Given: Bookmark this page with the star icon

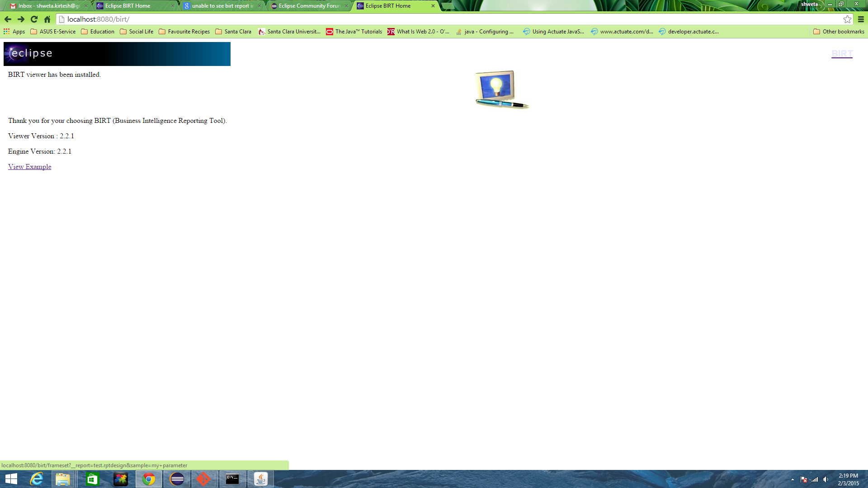Looking at the screenshot, I should tap(847, 19).
